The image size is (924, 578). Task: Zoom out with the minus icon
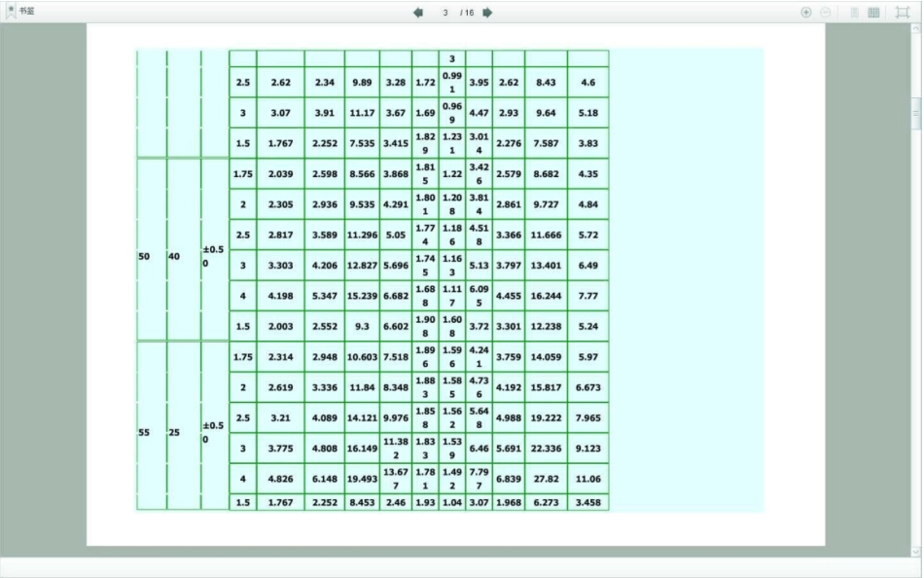point(826,13)
